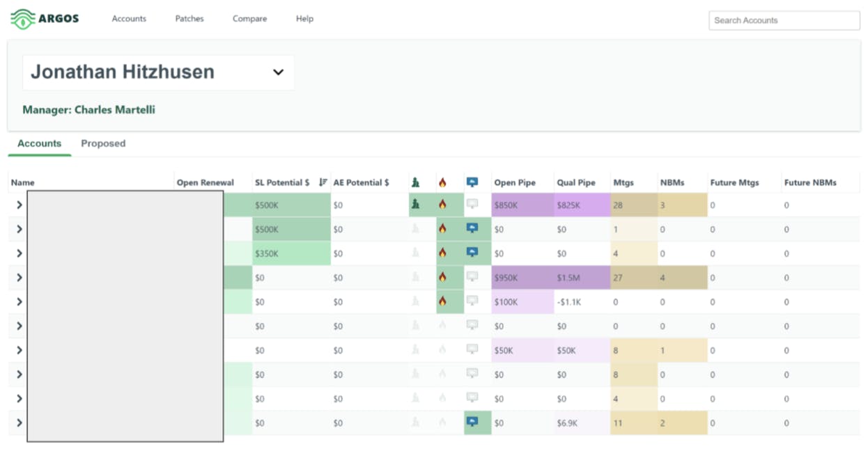Click the flame icon in the $950K Open Pipe row
This screenshot has height=451, width=868.
(442, 277)
